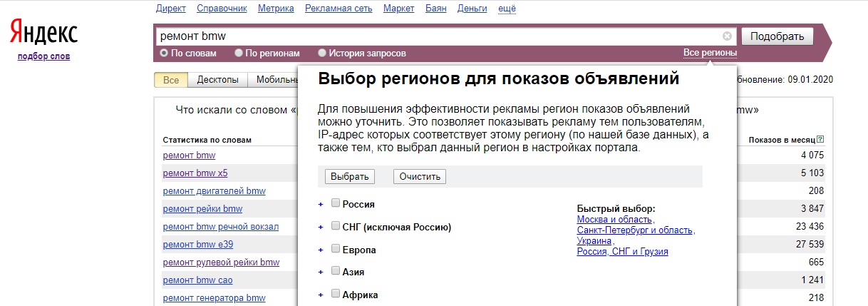
Task: Open the ремонт bmw keyword link
Action: pos(189,155)
